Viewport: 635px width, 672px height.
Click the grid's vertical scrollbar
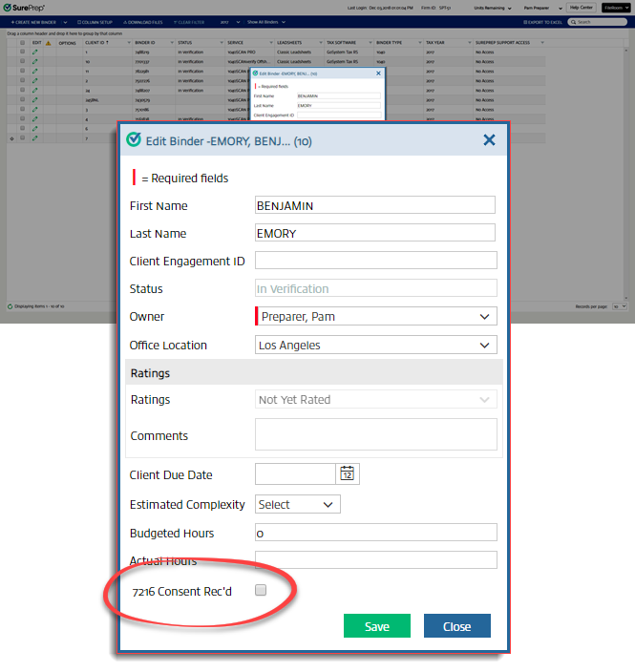(626, 172)
